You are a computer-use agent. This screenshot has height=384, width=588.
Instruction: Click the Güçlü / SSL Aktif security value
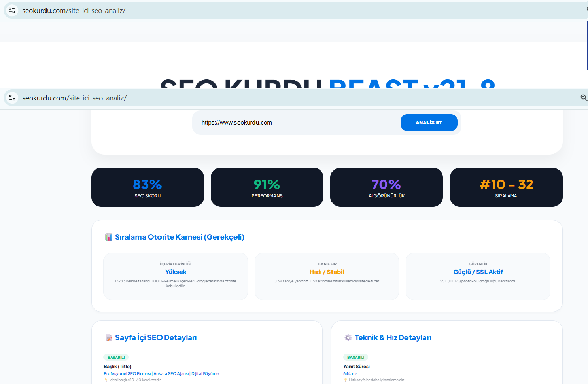click(478, 272)
